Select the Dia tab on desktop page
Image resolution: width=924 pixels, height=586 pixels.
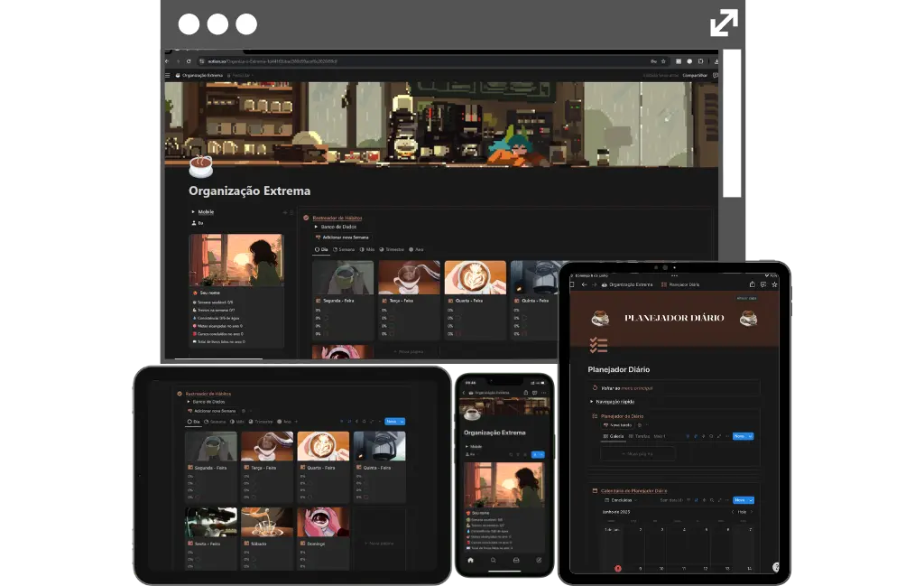pos(321,249)
